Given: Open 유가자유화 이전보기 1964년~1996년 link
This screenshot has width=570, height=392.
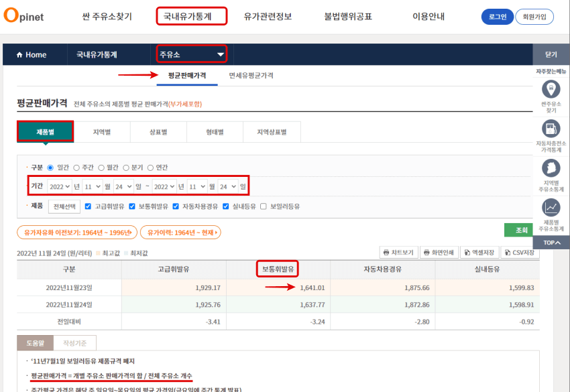Looking at the screenshot, I should 77,233.
